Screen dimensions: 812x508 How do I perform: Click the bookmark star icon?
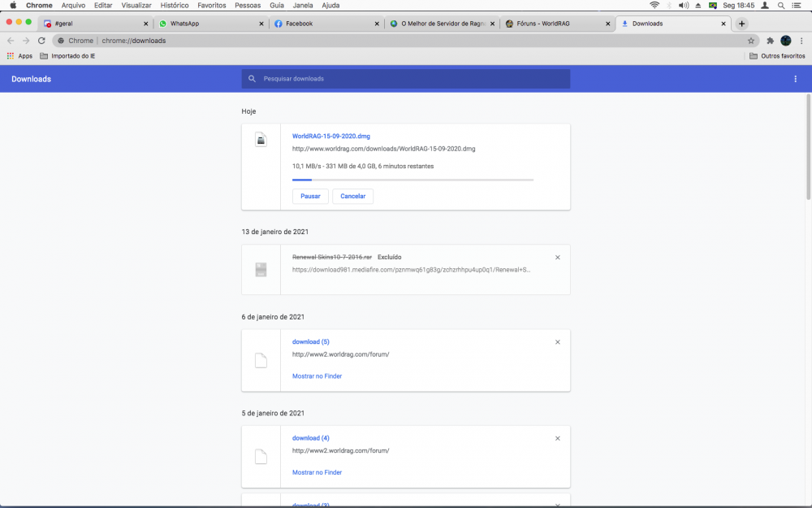coord(751,41)
